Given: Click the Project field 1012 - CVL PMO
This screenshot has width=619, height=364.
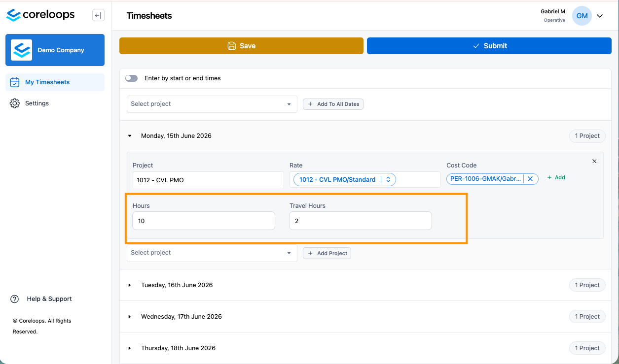Looking at the screenshot, I should pyautogui.click(x=208, y=180).
